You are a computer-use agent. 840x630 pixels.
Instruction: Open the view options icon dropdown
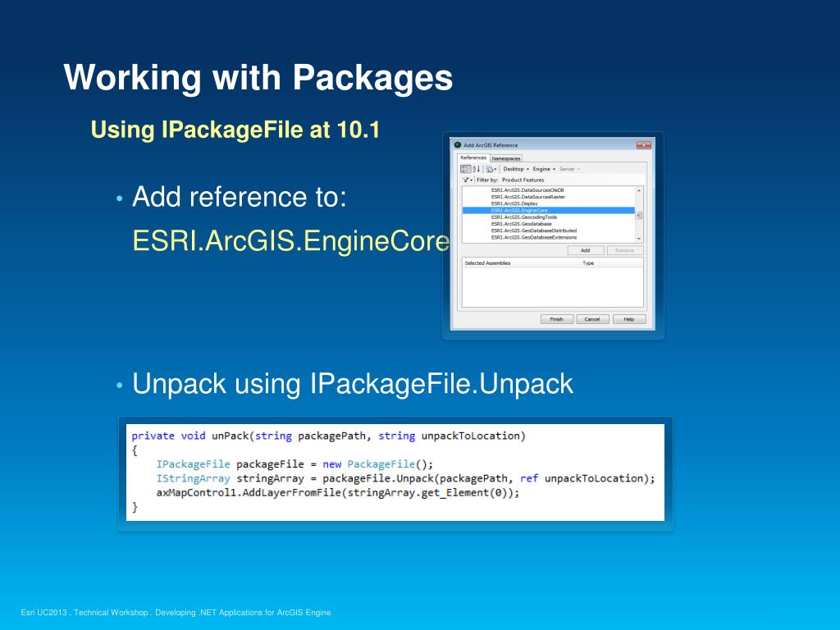[491, 169]
